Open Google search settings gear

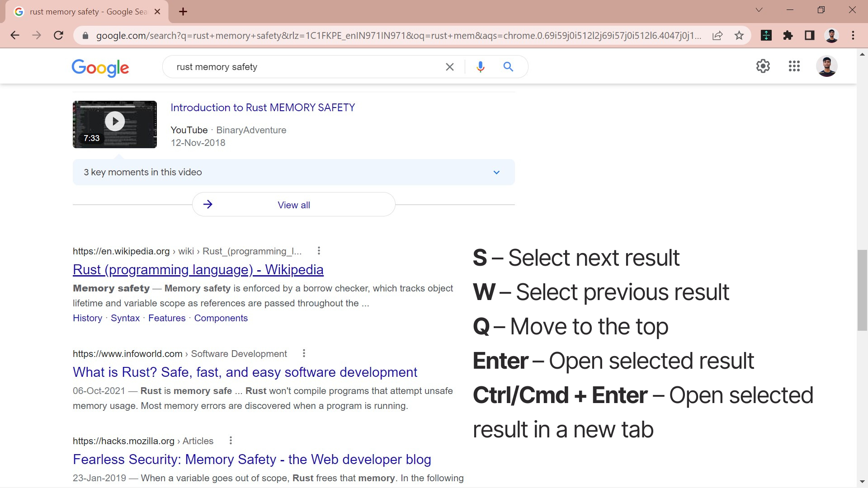(763, 66)
